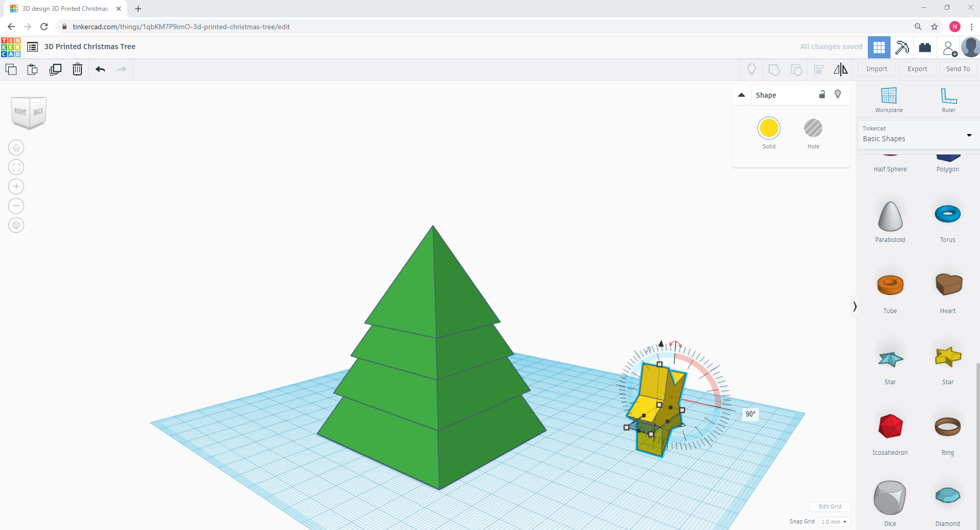The width and height of the screenshot is (980, 530).
Task: Hide selected shape via lightbulb
Action: point(838,94)
